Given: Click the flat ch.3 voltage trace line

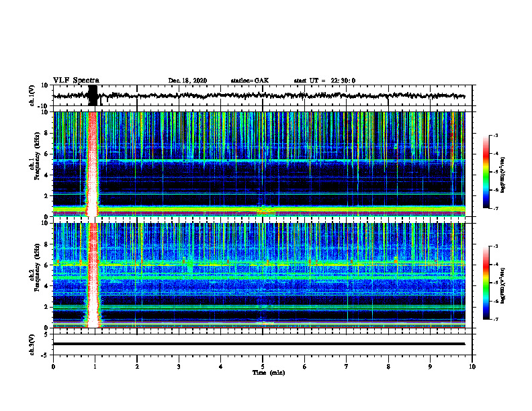Looking at the screenshot, I should 259,344.
